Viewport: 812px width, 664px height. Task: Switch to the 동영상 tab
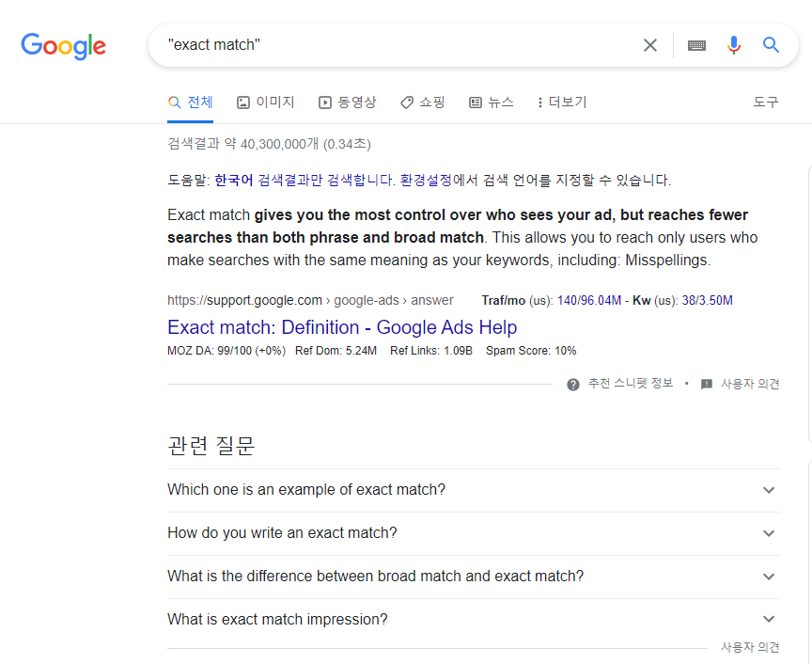347,103
